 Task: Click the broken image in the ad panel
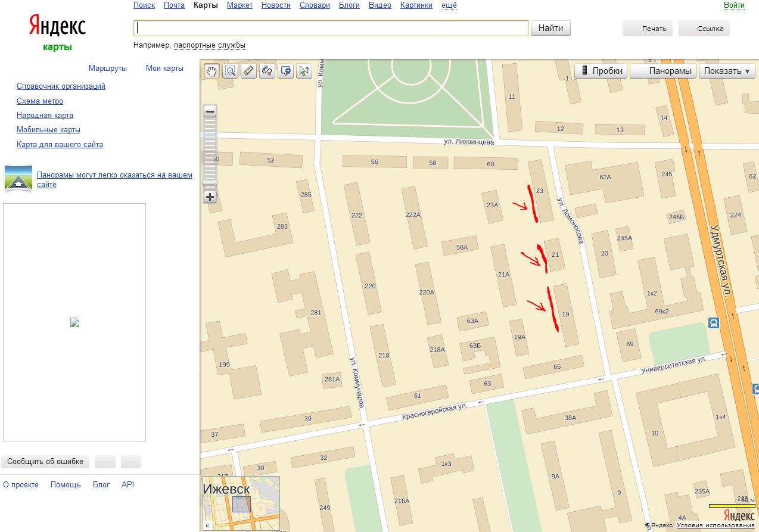[74, 322]
